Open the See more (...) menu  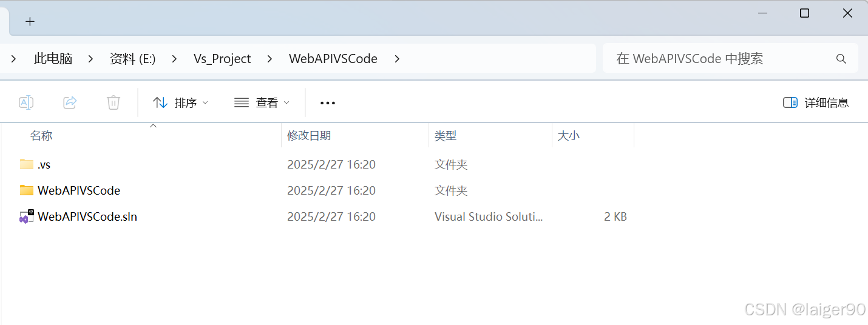pyautogui.click(x=328, y=102)
